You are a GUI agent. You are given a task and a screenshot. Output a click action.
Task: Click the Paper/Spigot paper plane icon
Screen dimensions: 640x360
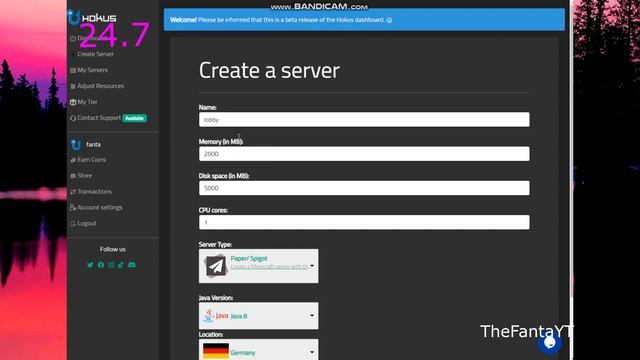[216, 266]
